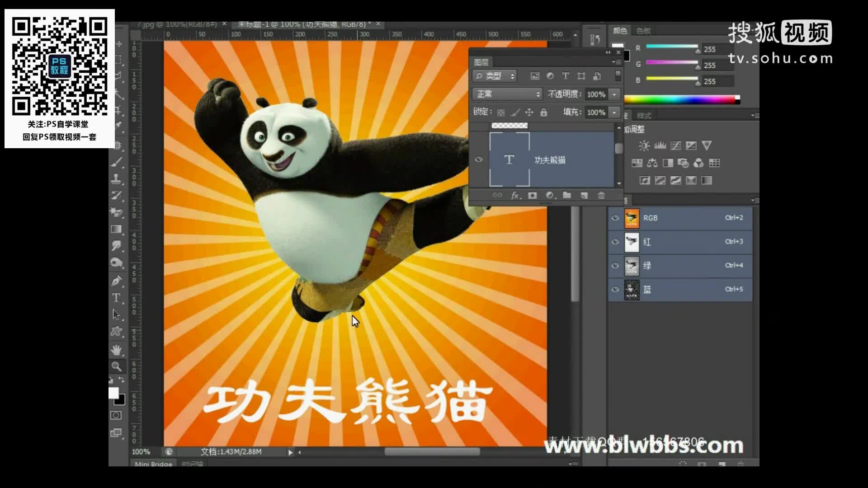Select the Pen tool
Viewport: 868px width, 488px height.
[117, 281]
